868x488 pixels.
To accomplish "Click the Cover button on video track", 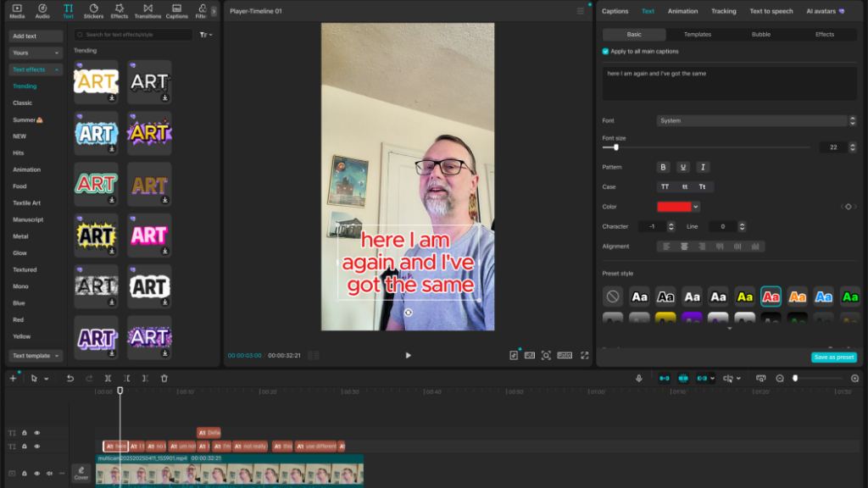I will (x=81, y=473).
